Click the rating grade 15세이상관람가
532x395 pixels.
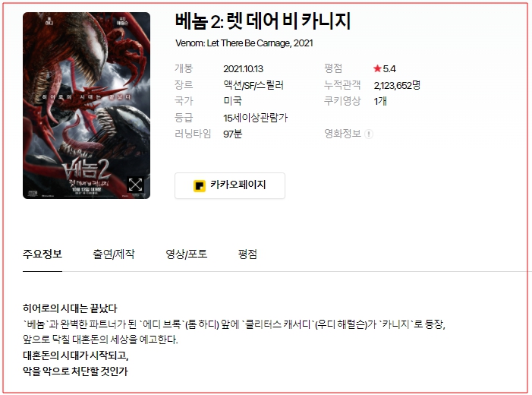(256, 118)
